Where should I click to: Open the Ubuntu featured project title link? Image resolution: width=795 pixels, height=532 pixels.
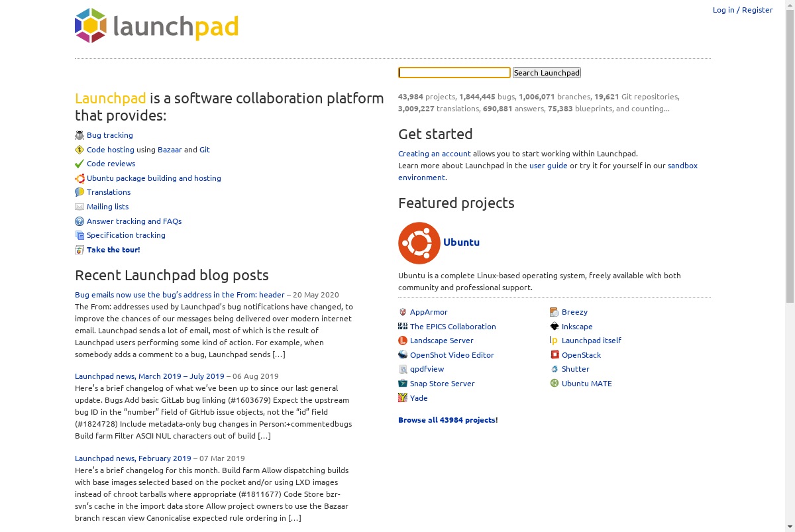pos(461,242)
